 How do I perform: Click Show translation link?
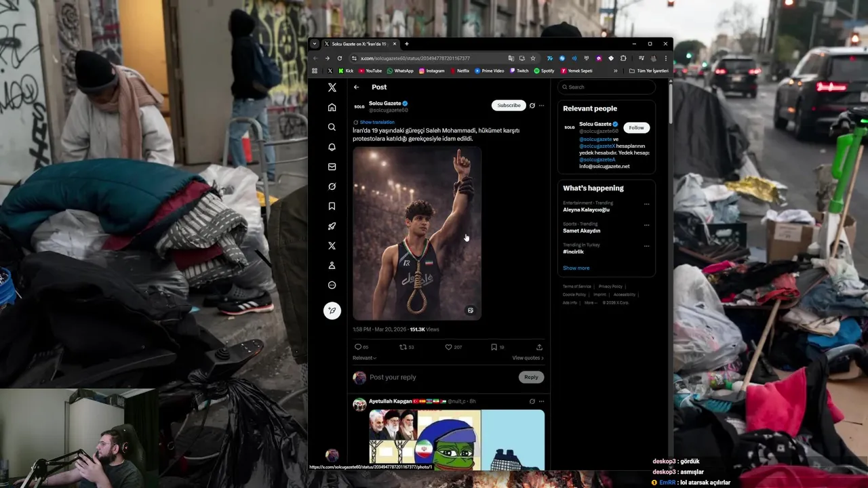pos(377,122)
